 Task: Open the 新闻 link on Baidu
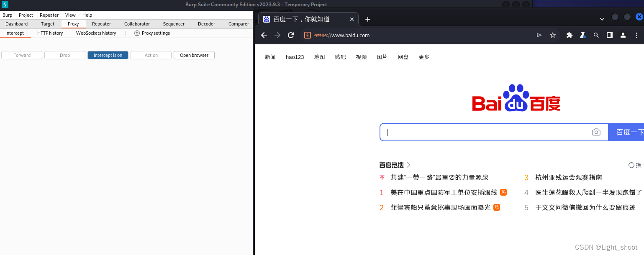[270, 57]
